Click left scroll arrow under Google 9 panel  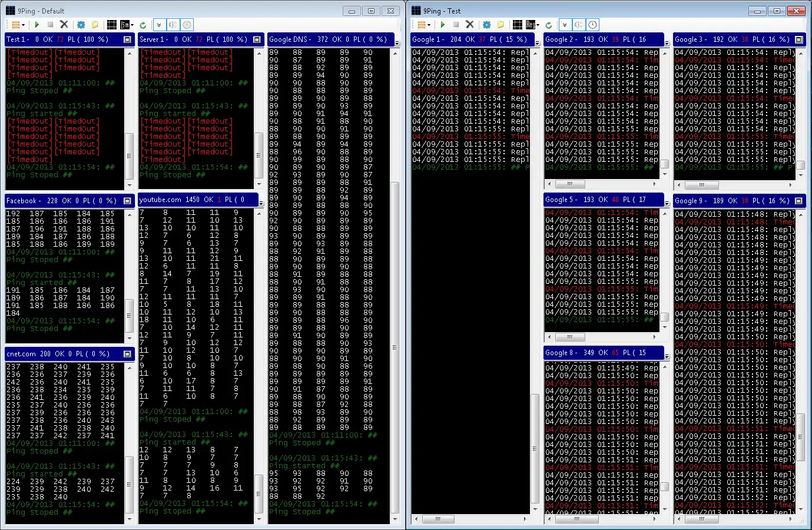[x=678, y=519]
